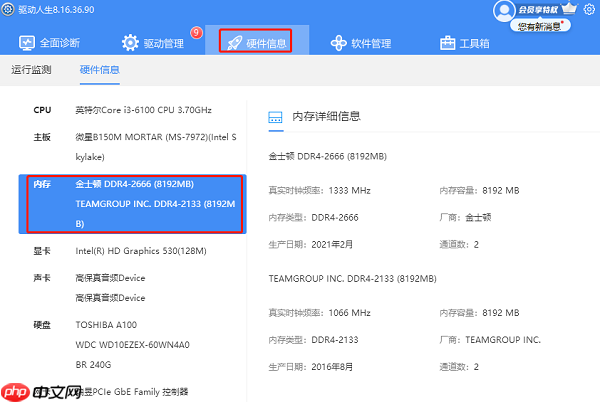Open the 软件管理 top tab
The image size is (600, 402).
[x=361, y=43]
